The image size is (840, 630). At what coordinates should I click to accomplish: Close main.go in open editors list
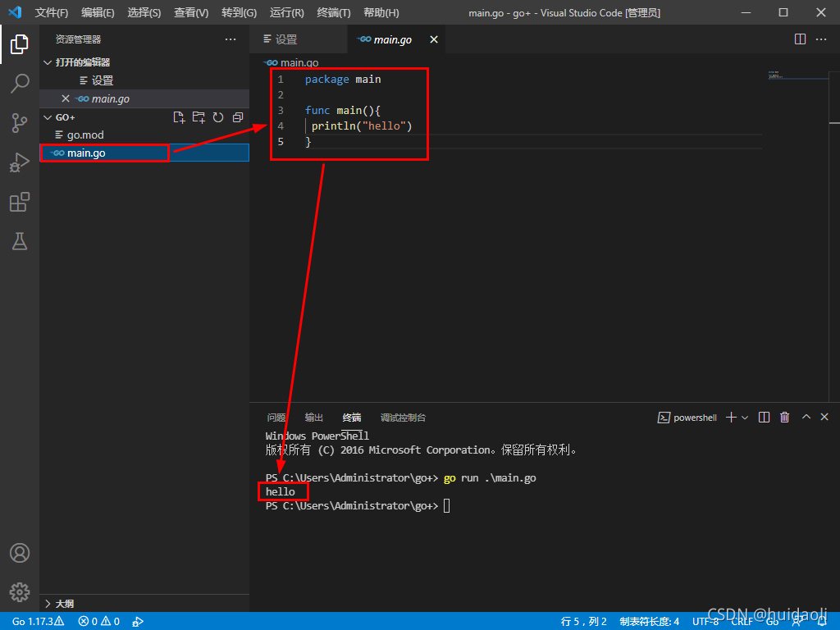[x=66, y=98]
